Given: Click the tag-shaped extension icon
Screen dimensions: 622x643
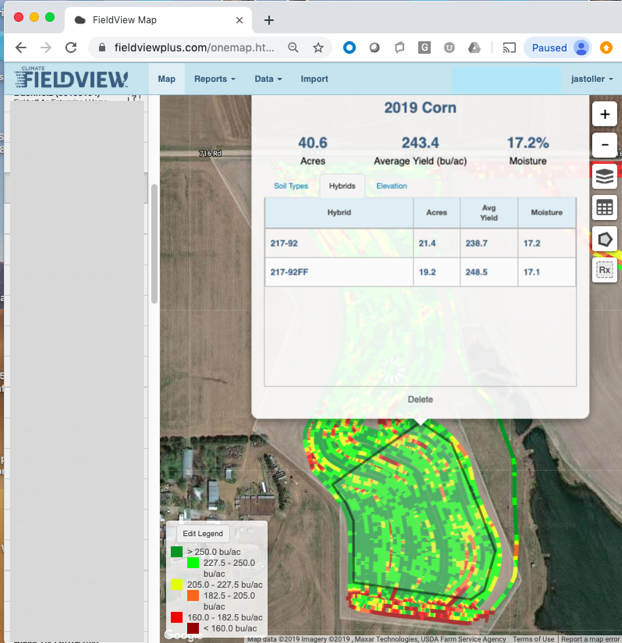Looking at the screenshot, I should [x=399, y=48].
